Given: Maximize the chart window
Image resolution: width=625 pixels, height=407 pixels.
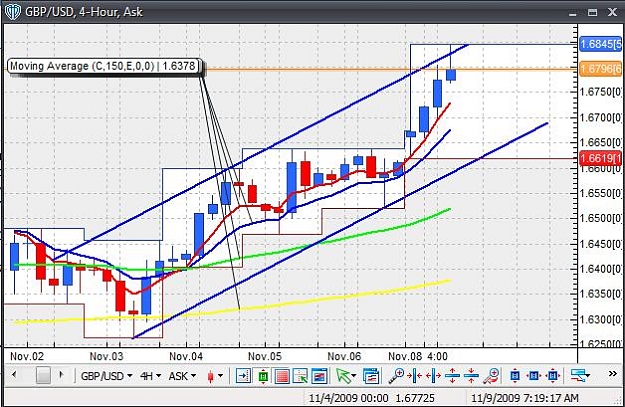Looking at the screenshot, I should click(x=593, y=12).
